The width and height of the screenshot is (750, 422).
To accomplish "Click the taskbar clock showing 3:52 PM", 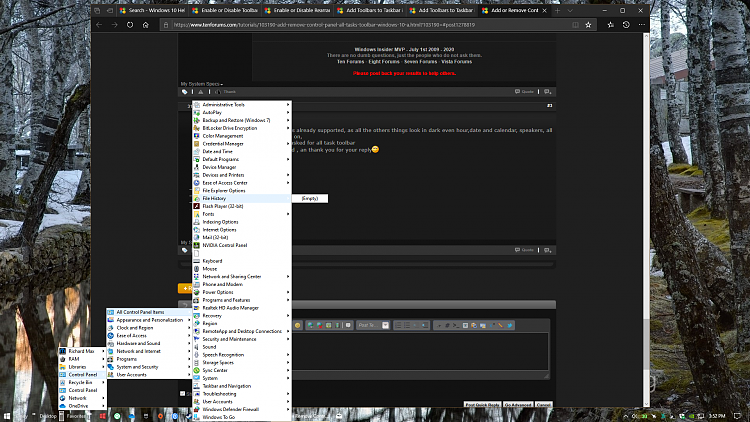I will point(717,416).
